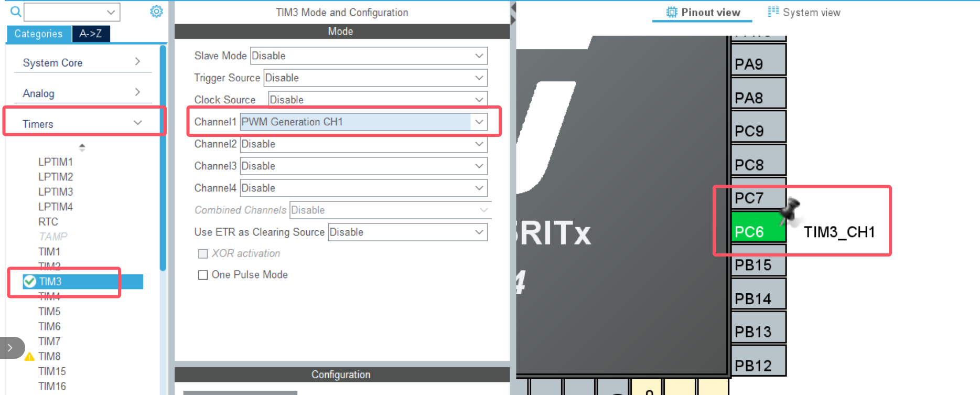Switch to the Categories tab

coord(38,34)
